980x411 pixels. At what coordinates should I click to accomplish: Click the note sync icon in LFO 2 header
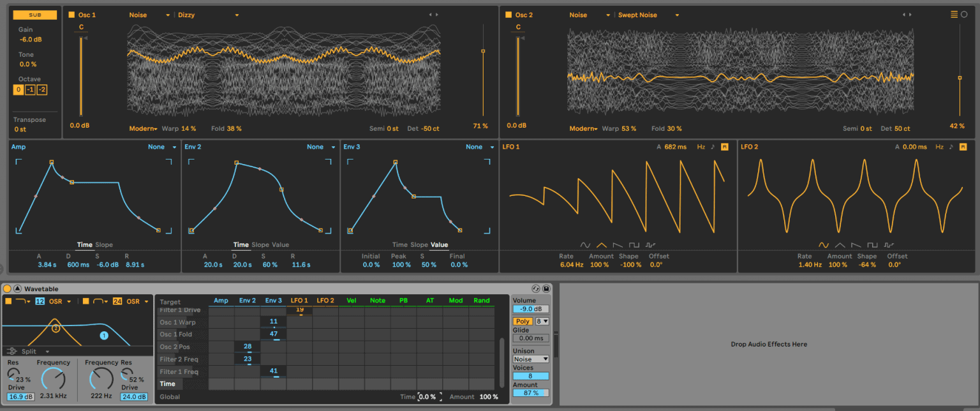click(951, 146)
